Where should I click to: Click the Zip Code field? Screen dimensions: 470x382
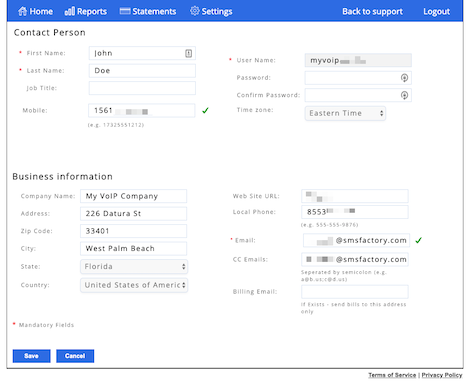[134, 231]
